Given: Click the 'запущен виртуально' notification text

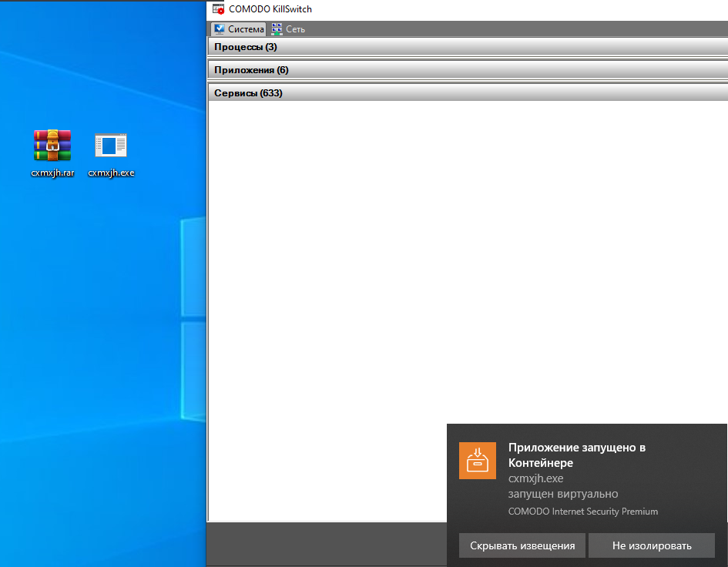Looking at the screenshot, I should 562,494.
